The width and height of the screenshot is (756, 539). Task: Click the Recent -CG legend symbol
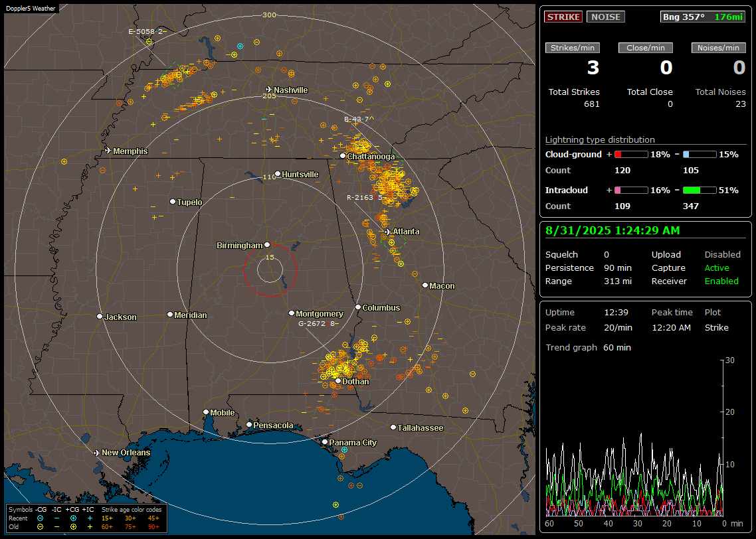click(41, 518)
